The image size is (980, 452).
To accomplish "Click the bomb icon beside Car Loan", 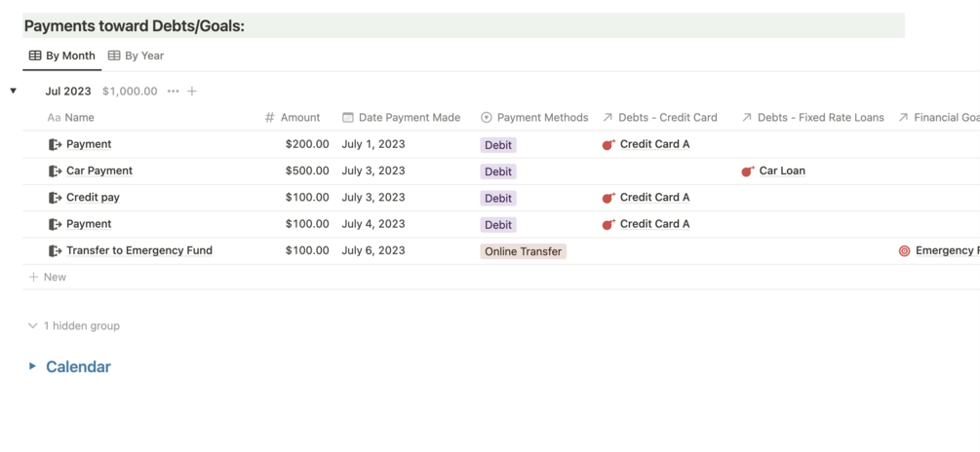I will coord(748,171).
